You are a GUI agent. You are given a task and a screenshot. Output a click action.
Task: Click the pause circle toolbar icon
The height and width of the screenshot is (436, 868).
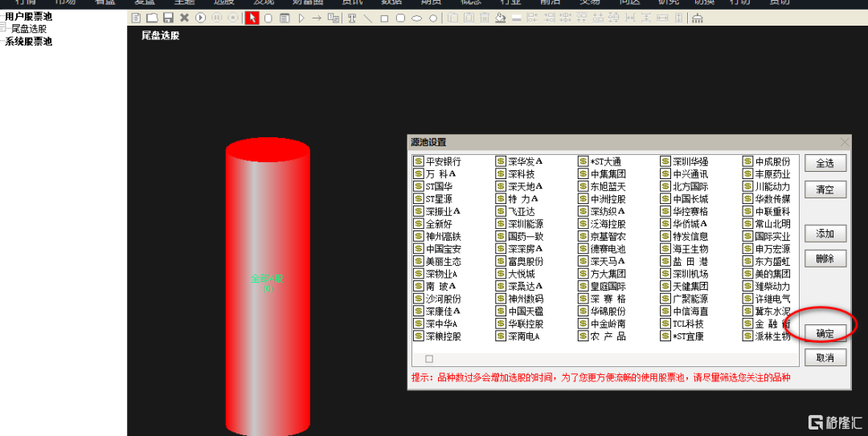216,18
